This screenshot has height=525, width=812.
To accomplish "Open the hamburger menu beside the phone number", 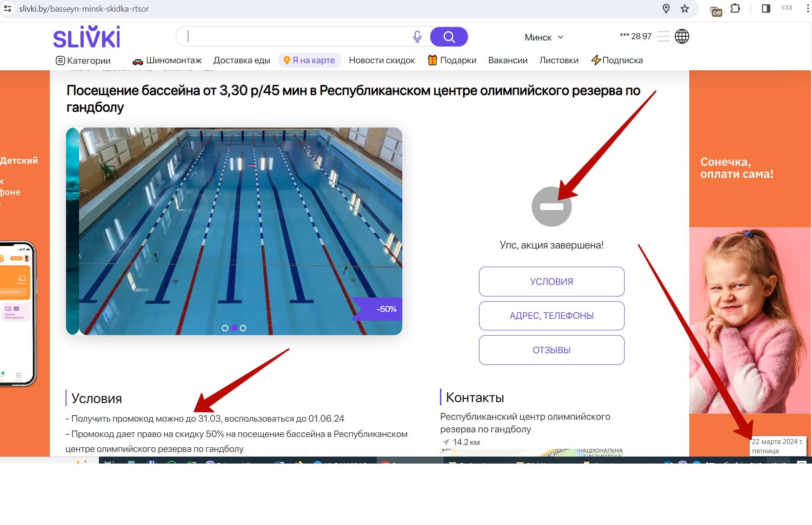I will tap(664, 36).
